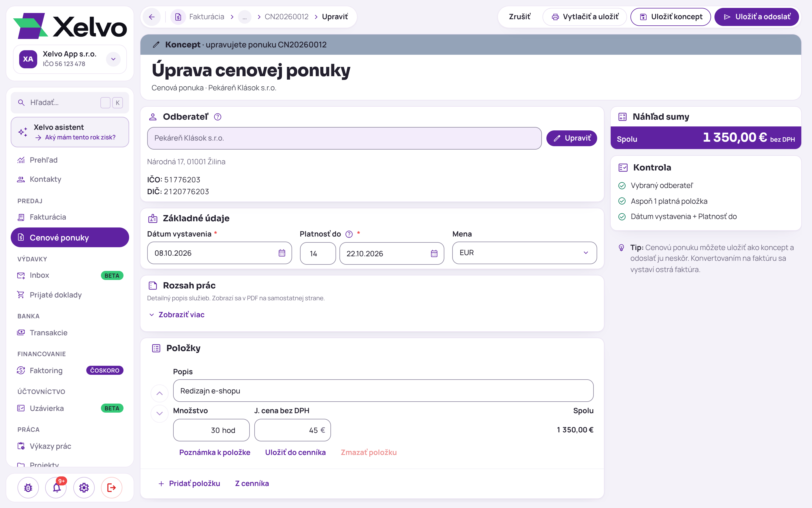This screenshot has width=812, height=508.
Task: Click the back arrow in breadcrumb bar
Action: point(152,17)
